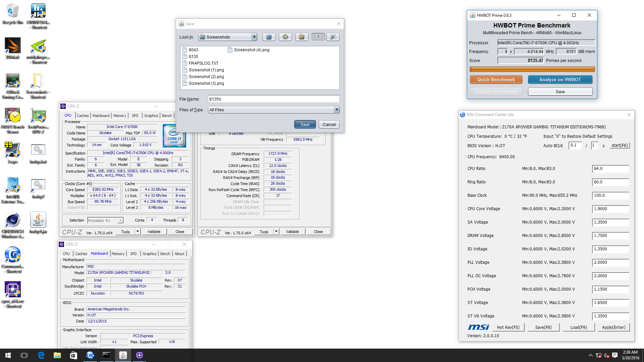Image resolution: width=644 pixels, height=362 pixels.
Task: Open Windows Store from taskbar
Action: point(73,355)
